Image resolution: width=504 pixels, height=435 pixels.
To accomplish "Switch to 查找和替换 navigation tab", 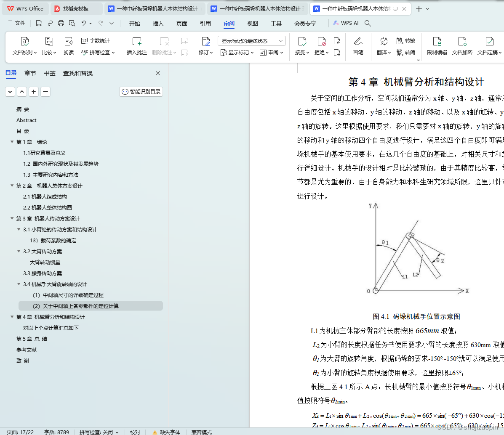I will click(x=78, y=73).
